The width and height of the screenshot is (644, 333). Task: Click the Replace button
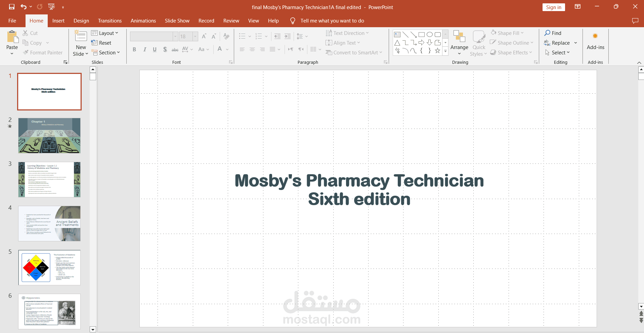click(x=557, y=43)
